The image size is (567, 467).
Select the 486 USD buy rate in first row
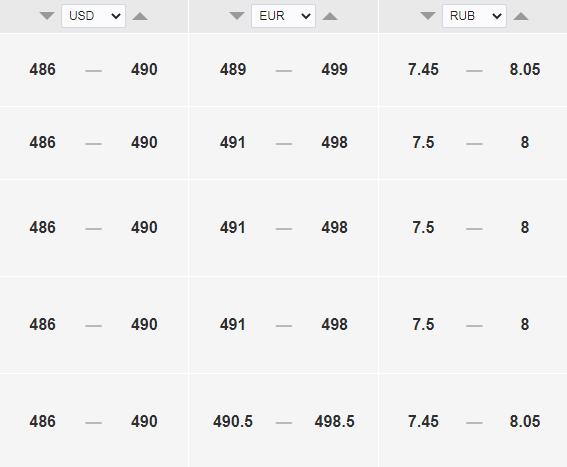[x=43, y=69]
